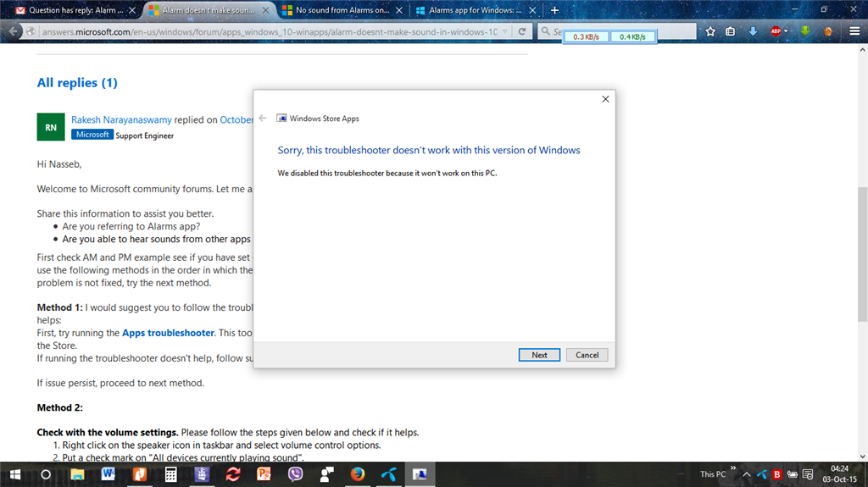Click Firefox back navigation arrow
The height and width of the screenshot is (487, 868).
click(14, 31)
